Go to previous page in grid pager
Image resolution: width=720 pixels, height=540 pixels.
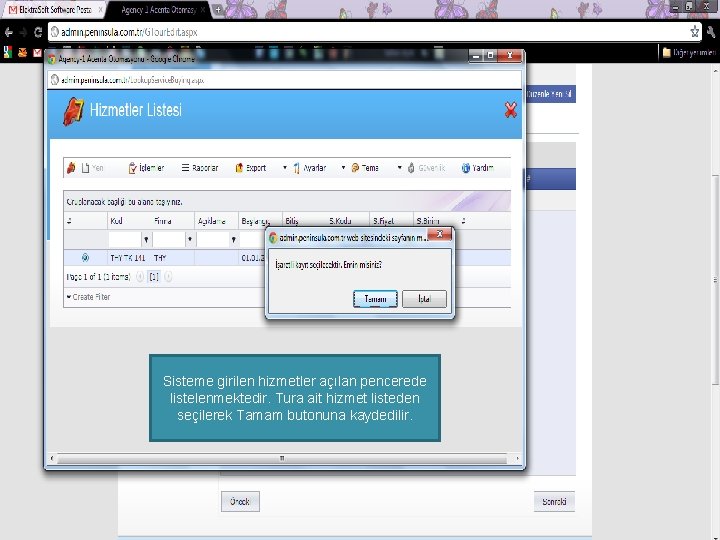click(x=141, y=277)
